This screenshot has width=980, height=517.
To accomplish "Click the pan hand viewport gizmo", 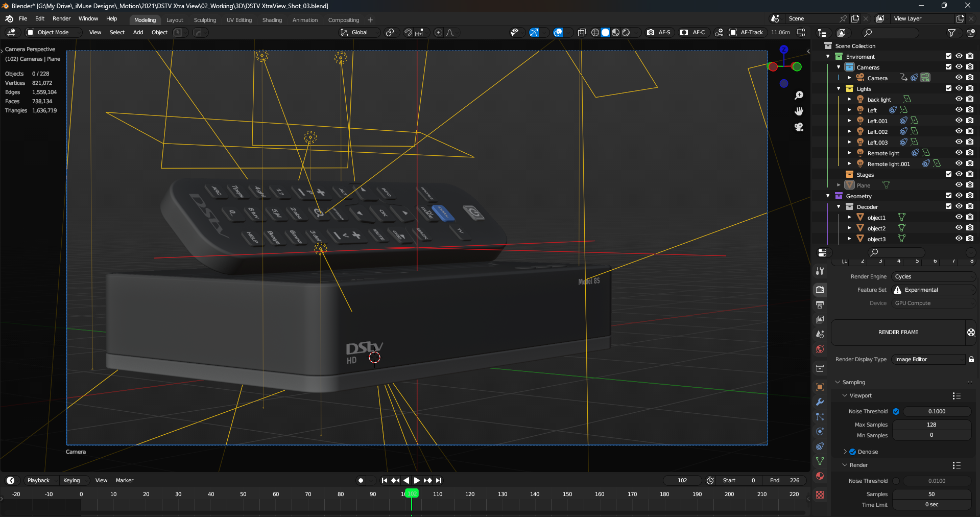I will (799, 111).
